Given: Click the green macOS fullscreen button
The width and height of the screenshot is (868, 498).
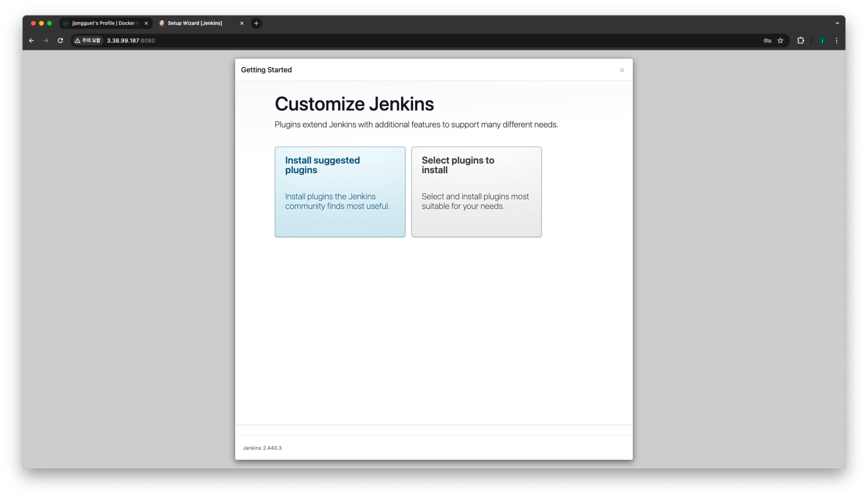Looking at the screenshot, I should [49, 23].
